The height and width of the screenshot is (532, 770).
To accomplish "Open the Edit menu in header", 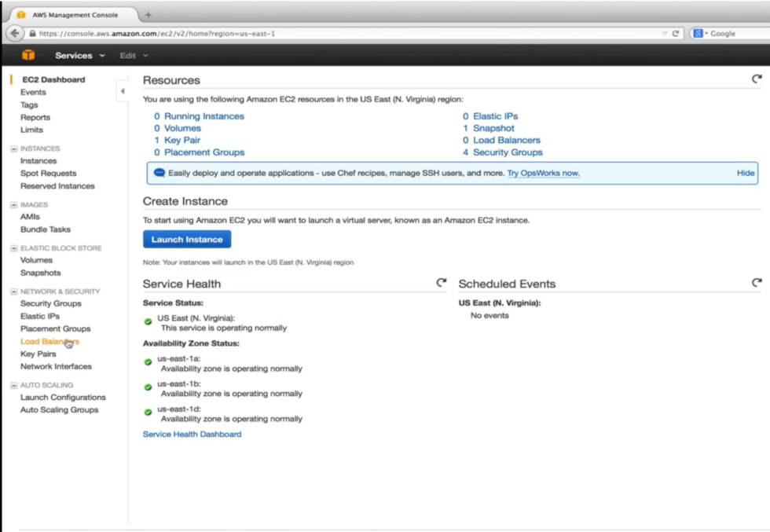I will 134,56.
